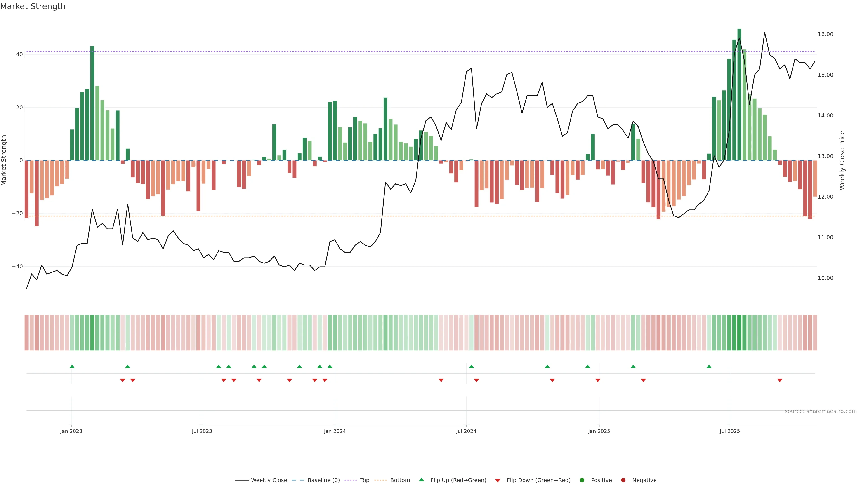Click the Jul 2025 x-axis label
Screen dimensions: 868x488
click(729, 431)
